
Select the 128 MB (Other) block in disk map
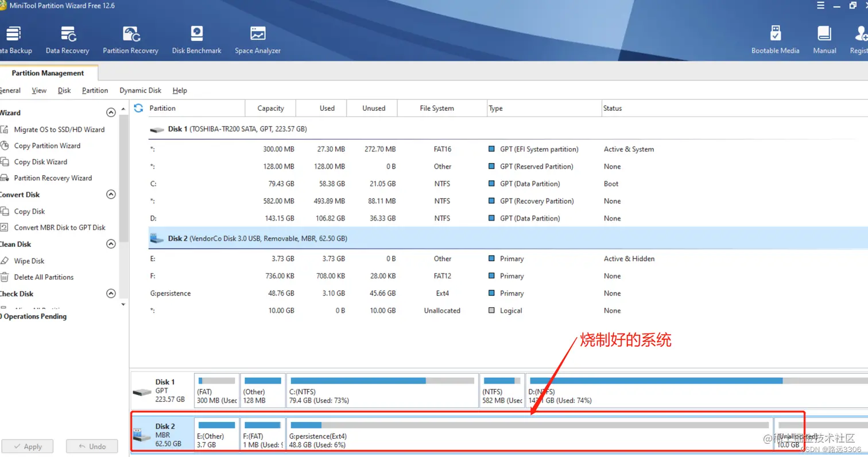tap(263, 390)
